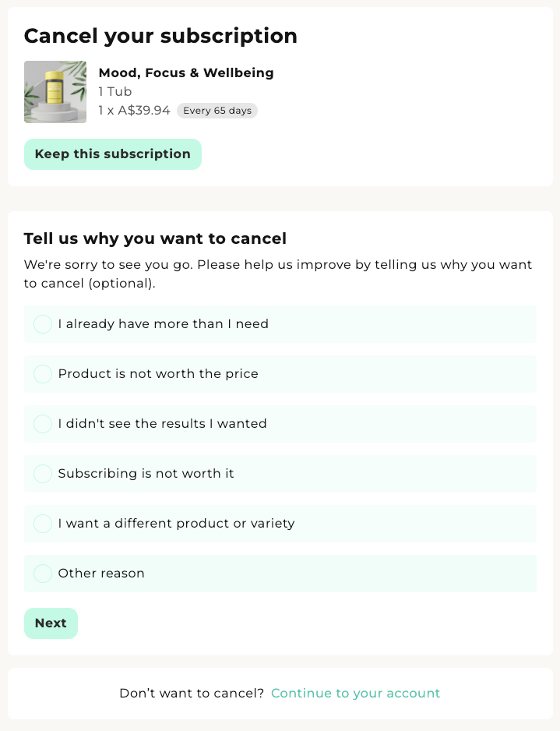
Task: Open the Continue to your account link
Action: click(355, 694)
